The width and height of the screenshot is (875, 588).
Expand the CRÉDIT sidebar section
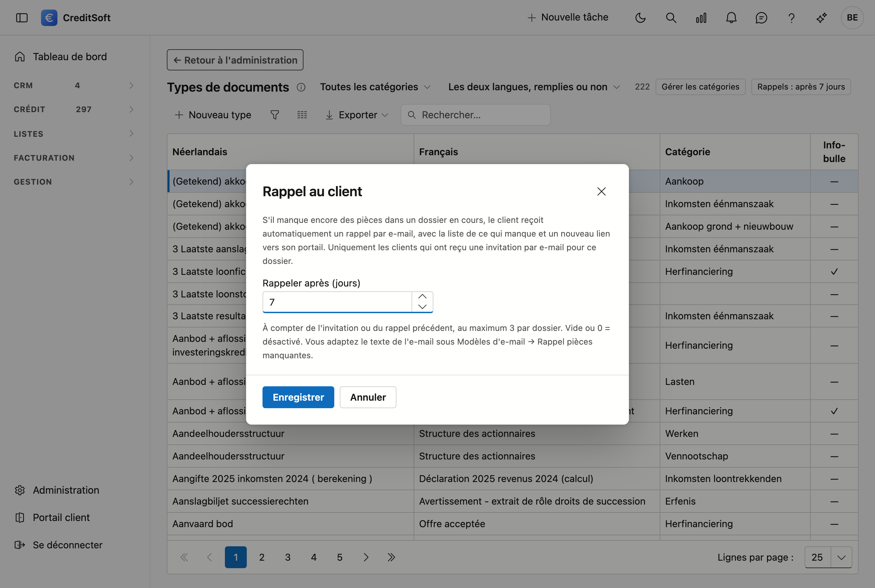click(x=74, y=109)
